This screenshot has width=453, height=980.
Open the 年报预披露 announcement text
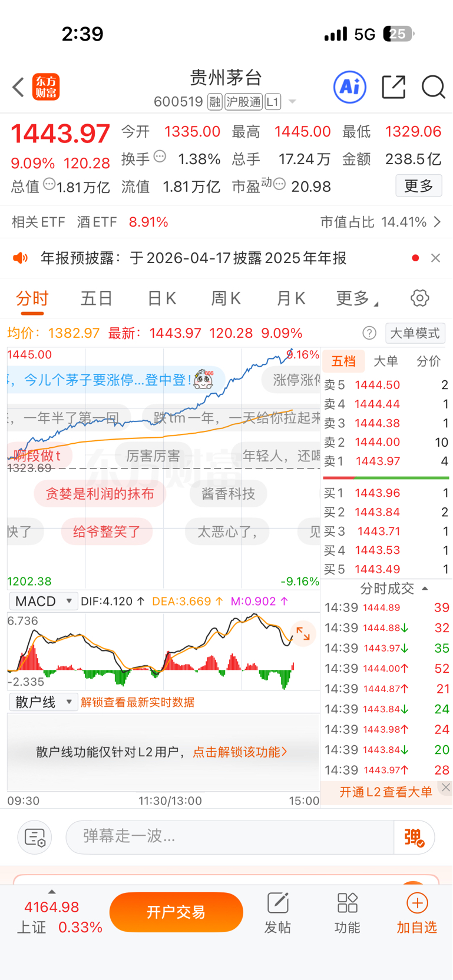click(193, 258)
